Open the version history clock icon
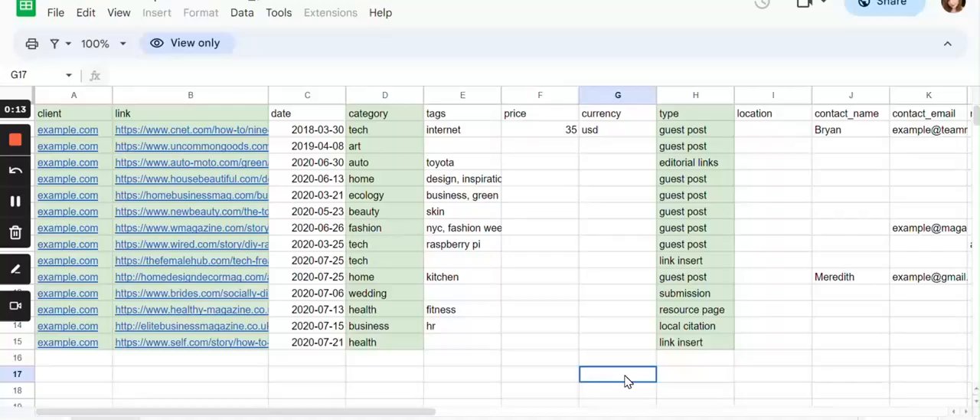Screen dimensions: 980x420 [x=762, y=4]
